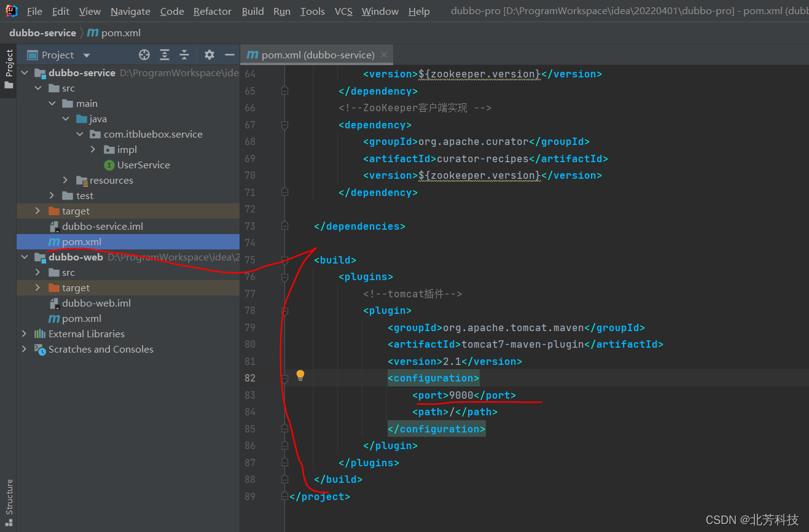
Task: Collapse the main folder
Action: pyautogui.click(x=52, y=103)
